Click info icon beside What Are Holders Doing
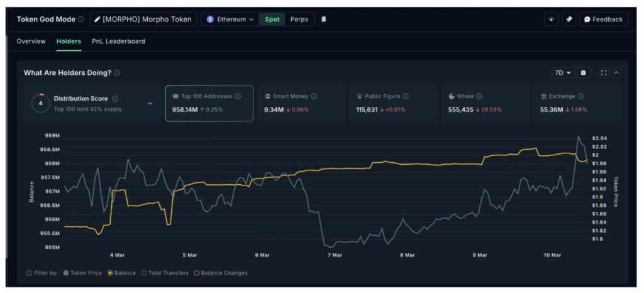This screenshot has width=644, height=293. pos(117,73)
